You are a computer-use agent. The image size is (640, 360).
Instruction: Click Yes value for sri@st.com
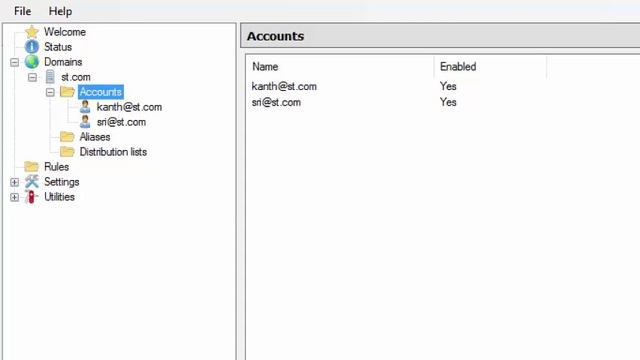pos(448,102)
